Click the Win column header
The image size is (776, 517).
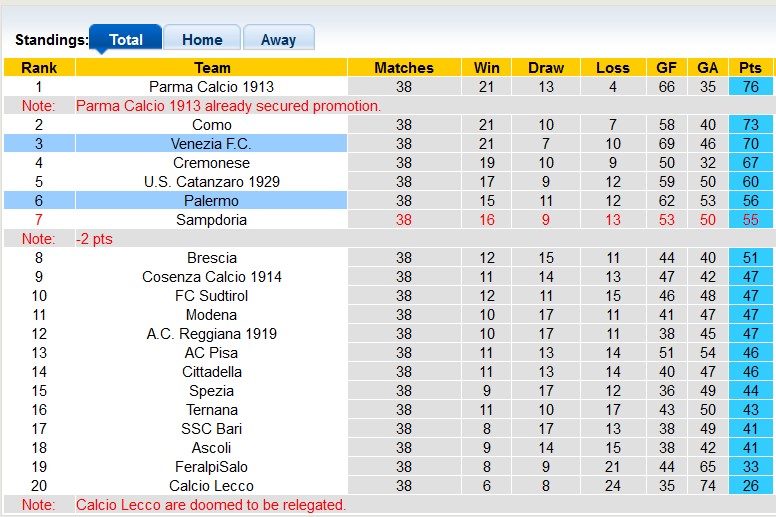click(x=487, y=68)
